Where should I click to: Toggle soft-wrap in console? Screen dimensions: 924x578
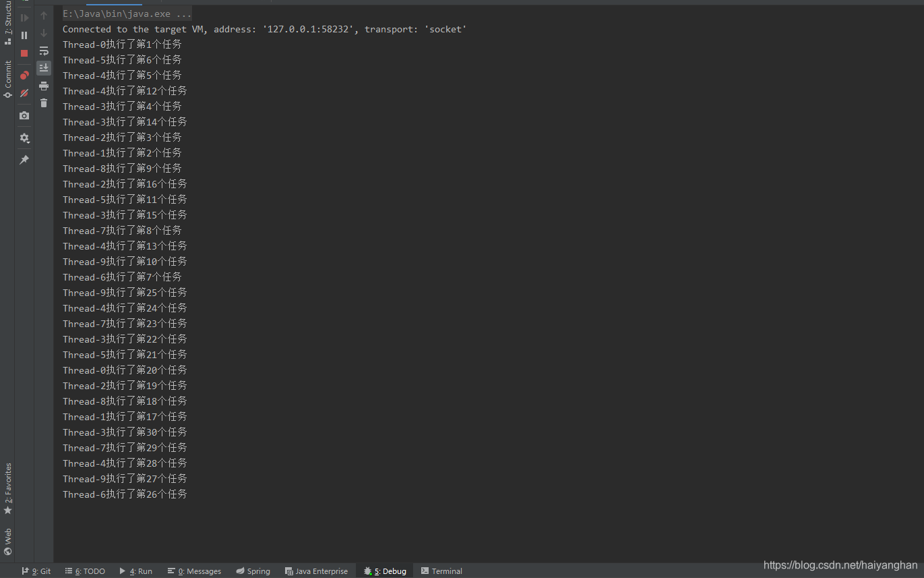[44, 51]
